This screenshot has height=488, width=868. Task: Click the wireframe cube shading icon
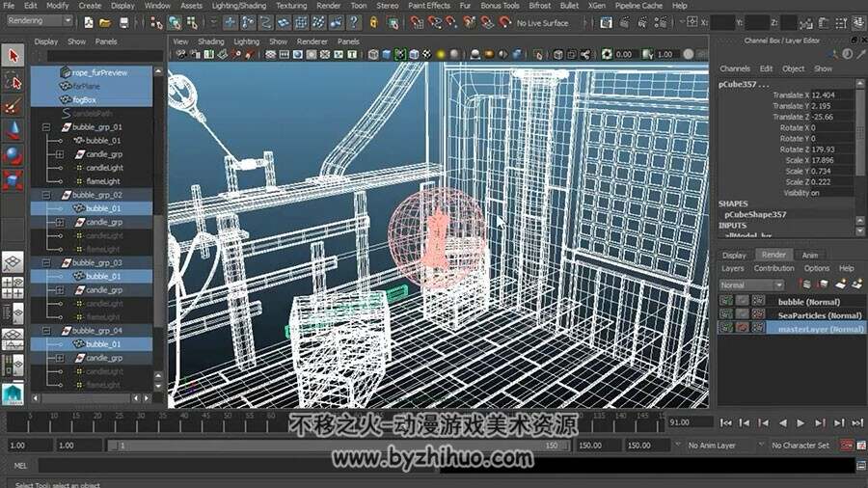coord(373,54)
